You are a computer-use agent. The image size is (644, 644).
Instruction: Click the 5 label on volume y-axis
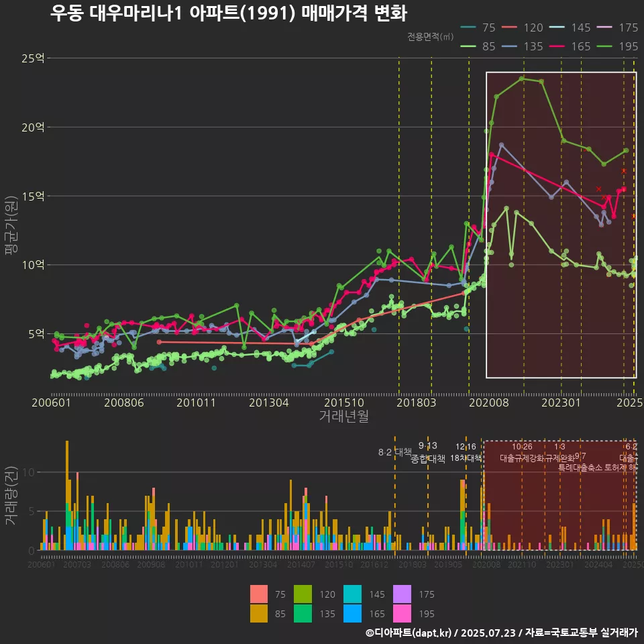point(32,511)
